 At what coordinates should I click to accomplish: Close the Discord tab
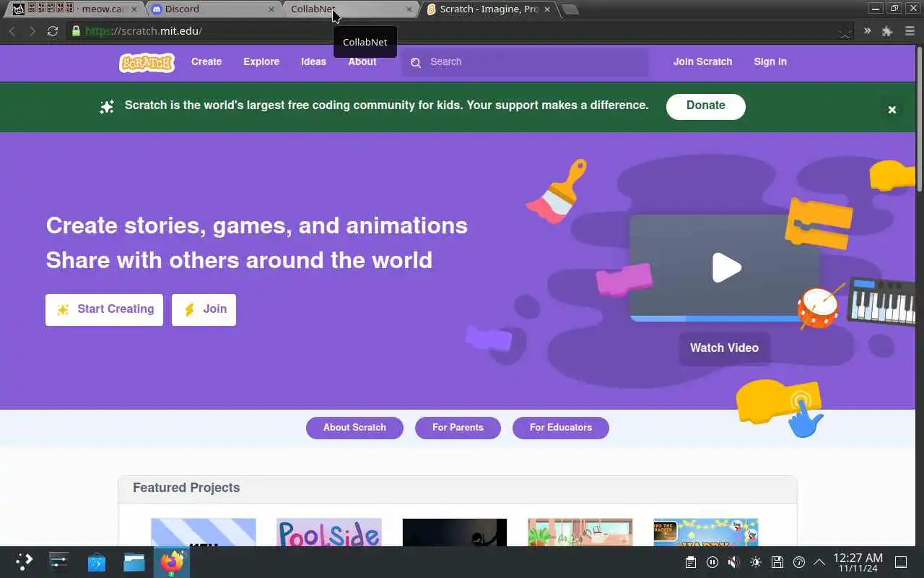click(x=271, y=9)
